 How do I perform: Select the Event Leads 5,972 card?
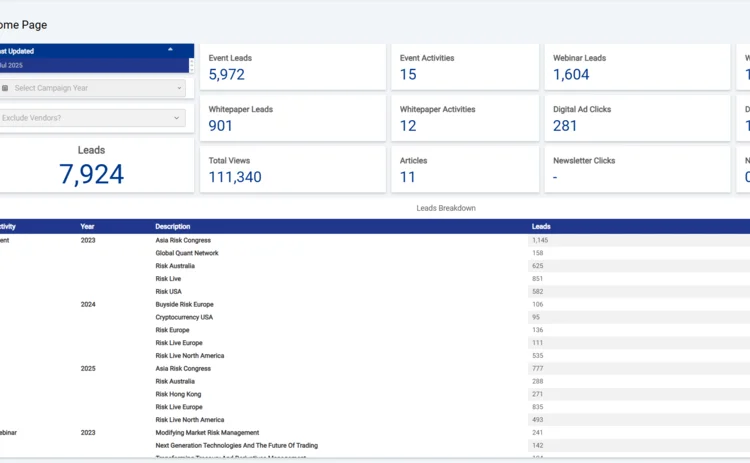[292, 67]
